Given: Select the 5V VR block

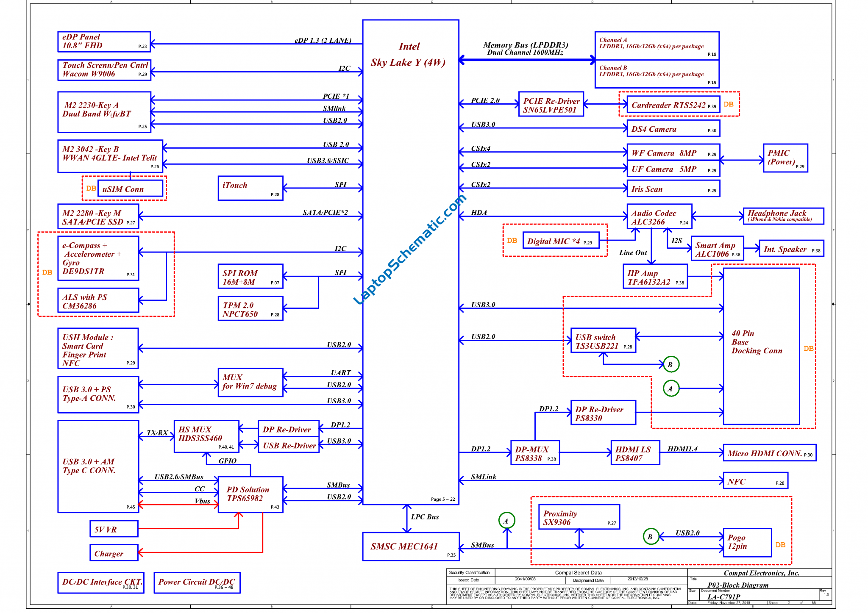Looking at the screenshot, I should tap(114, 529).
